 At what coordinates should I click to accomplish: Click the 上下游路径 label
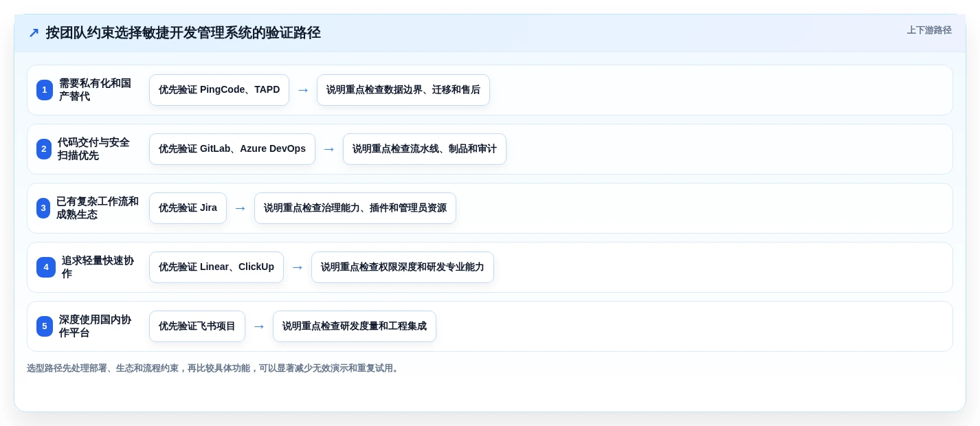tap(929, 30)
